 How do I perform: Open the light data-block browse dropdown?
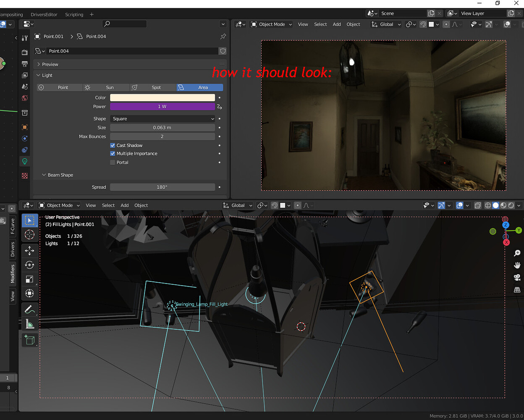pos(40,51)
